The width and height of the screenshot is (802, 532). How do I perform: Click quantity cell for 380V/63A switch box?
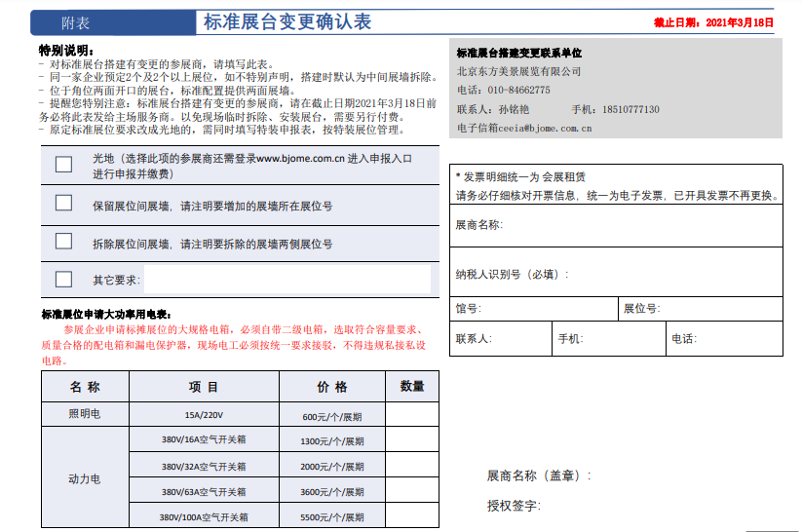(411, 491)
